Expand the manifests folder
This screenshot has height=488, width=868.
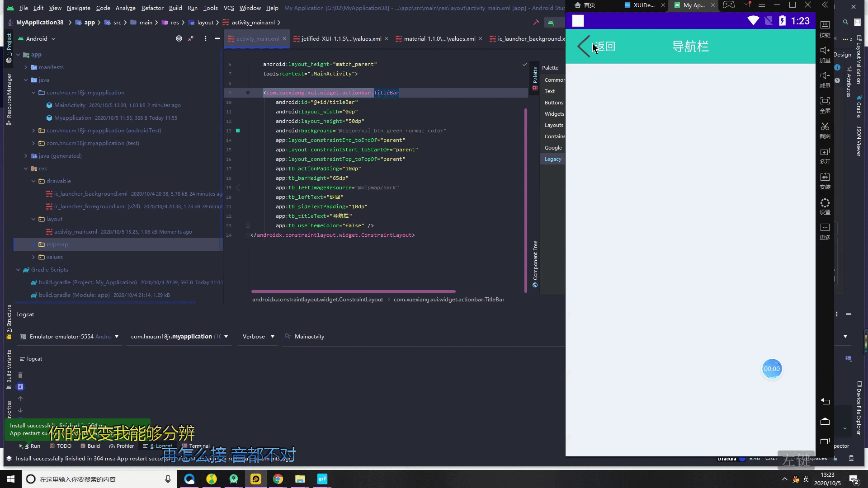[26, 67]
